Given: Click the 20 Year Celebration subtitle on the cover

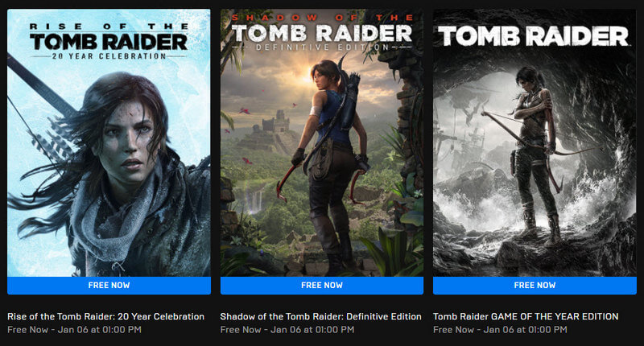Looking at the screenshot, I should (109, 56).
